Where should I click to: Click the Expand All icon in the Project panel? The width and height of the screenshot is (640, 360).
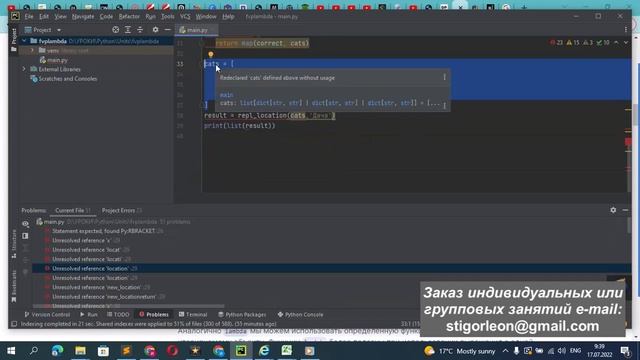(x=128, y=30)
